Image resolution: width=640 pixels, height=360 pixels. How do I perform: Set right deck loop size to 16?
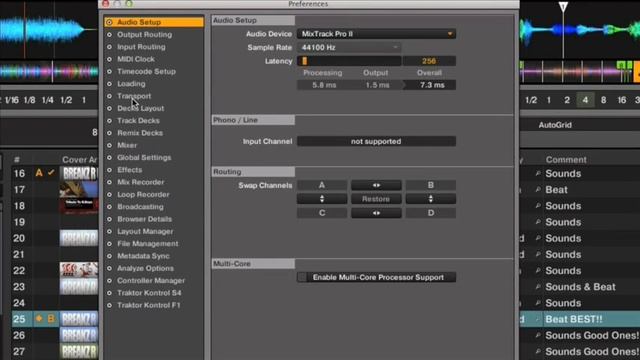(622, 100)
